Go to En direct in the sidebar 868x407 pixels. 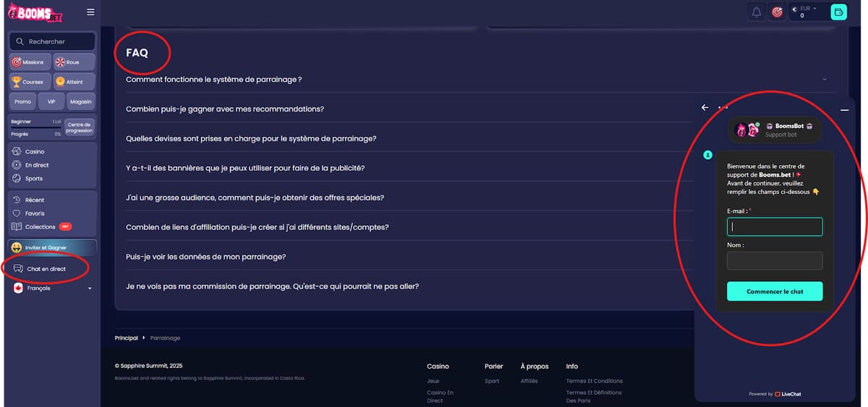pos(37,165)
